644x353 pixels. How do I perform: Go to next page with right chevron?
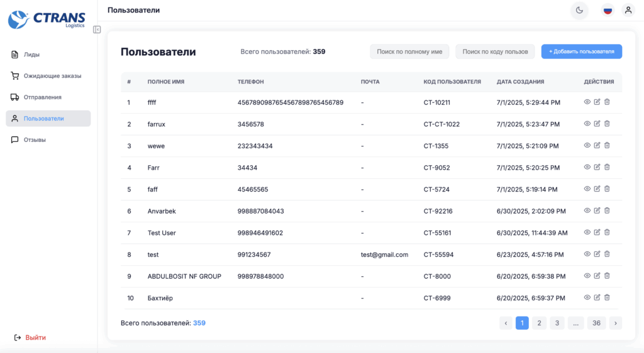[x=615, y=323]
